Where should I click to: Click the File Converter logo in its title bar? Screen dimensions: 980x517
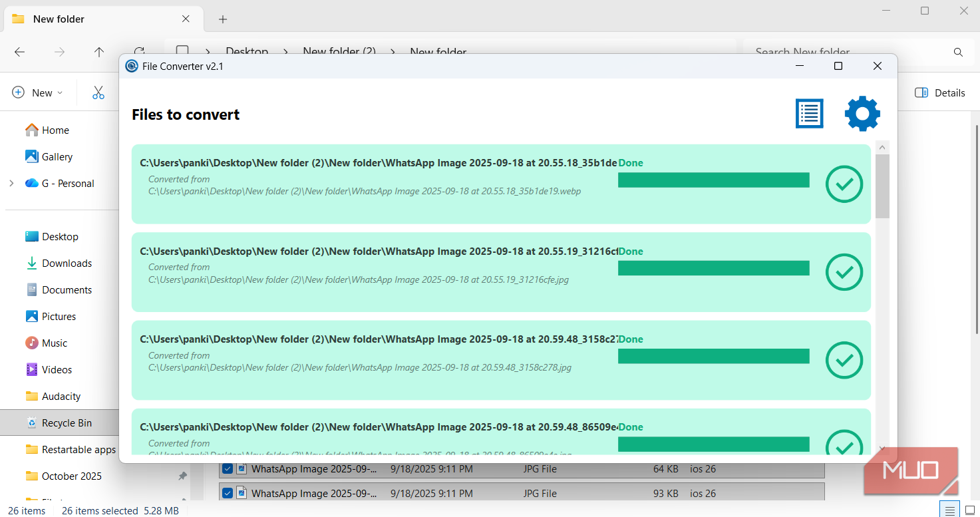tap(132, 66)
